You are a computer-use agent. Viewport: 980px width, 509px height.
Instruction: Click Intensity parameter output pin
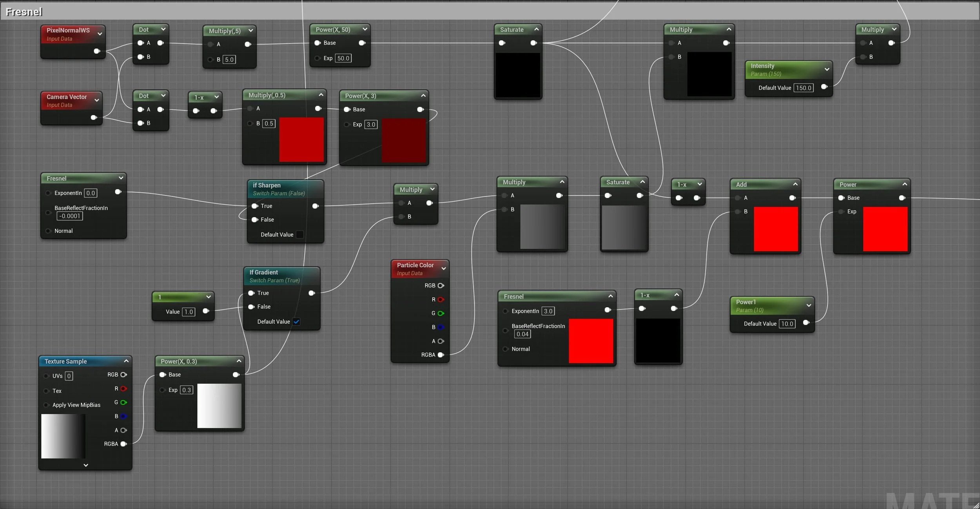pyautogui.click(x=824, y=87)
